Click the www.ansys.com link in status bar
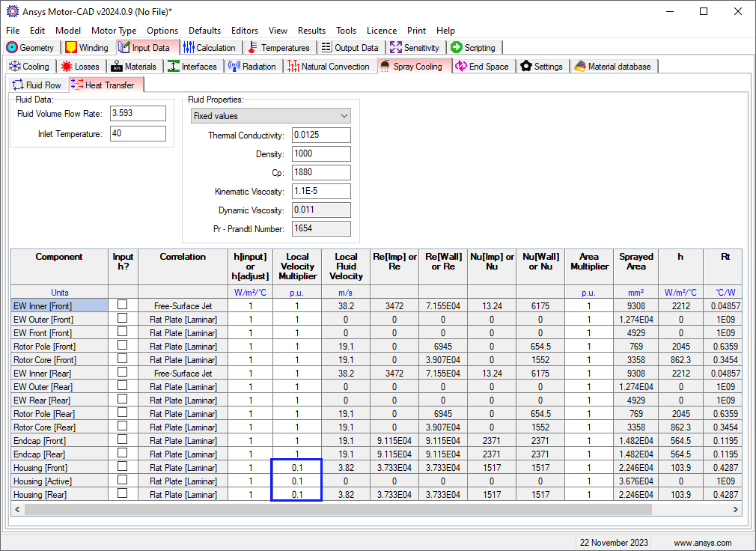 coord(702,543)
